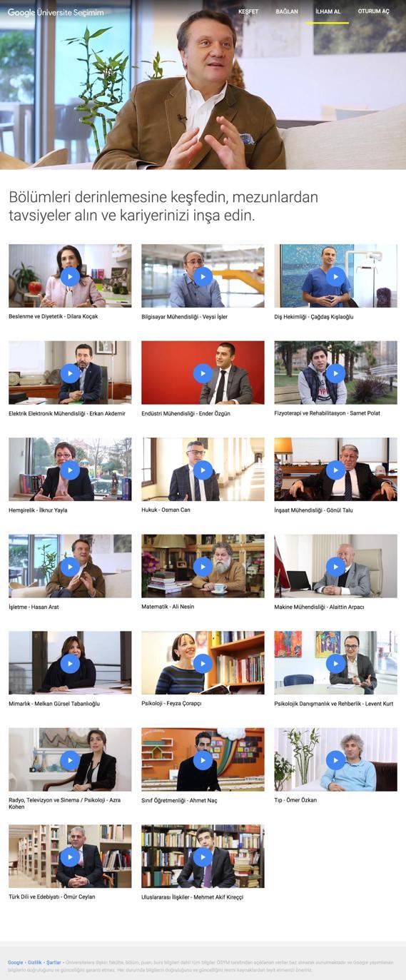
Task: Play the Matematik - Ali Nesin video
Action: pyautogui.click(x=203, y=566)
